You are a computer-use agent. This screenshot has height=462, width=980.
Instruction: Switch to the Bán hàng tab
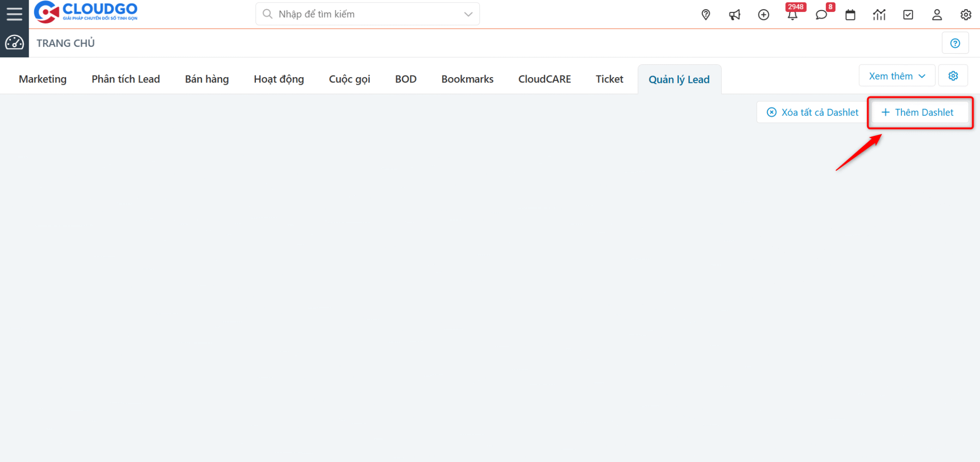click(207, 79)
